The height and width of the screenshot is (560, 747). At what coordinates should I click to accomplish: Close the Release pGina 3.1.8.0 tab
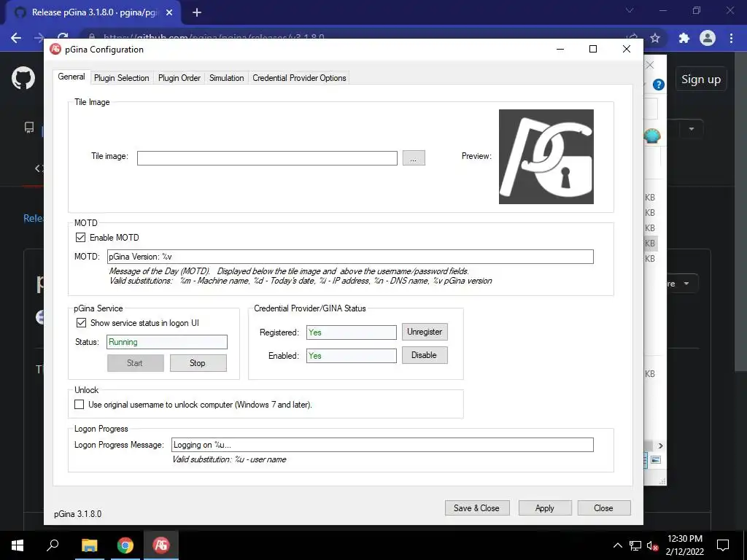coord(169,13)
